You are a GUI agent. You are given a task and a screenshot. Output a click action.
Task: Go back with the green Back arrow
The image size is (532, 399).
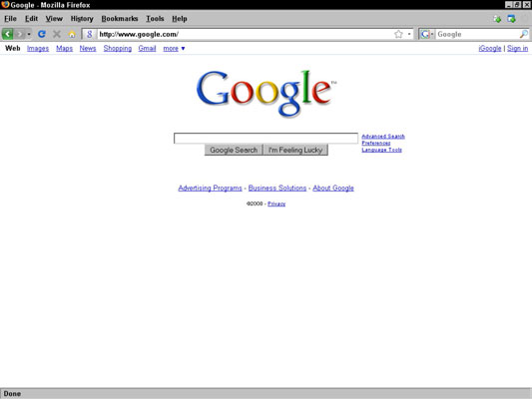coord(7,34)
